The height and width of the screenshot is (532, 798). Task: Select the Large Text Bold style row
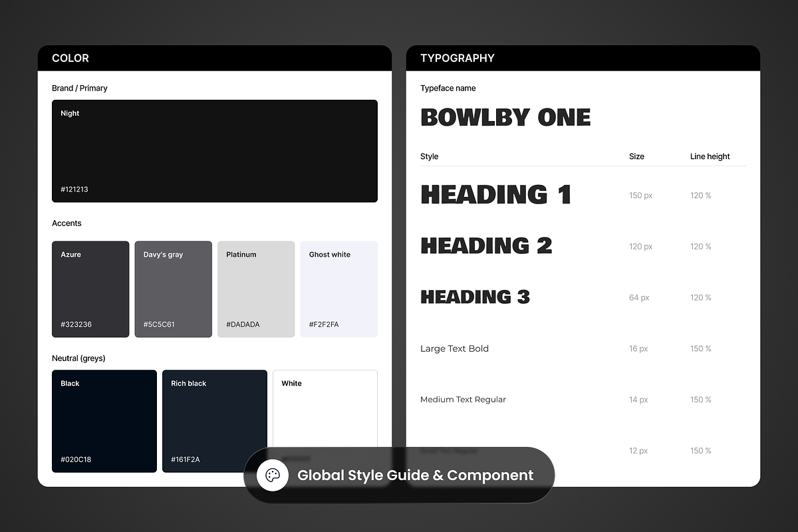(x=454, y=348)
